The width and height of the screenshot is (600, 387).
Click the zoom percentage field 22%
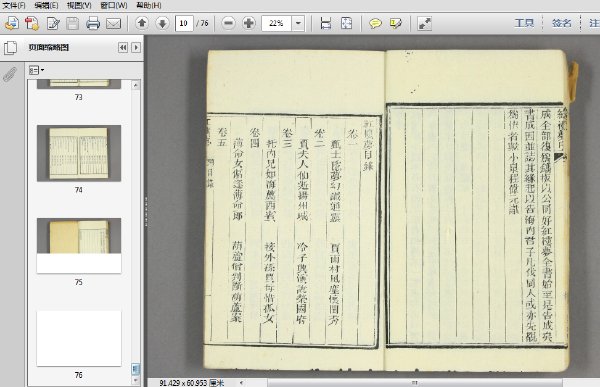(277, 23)
